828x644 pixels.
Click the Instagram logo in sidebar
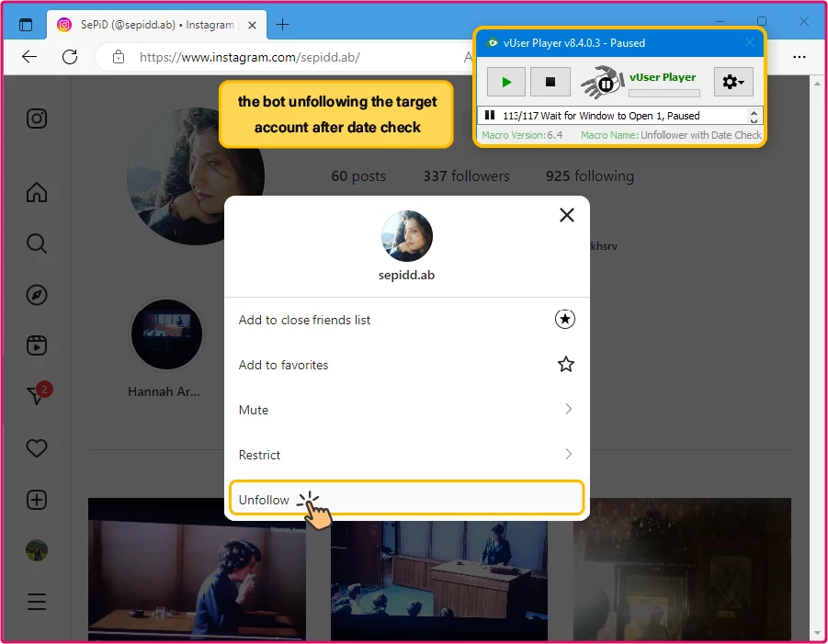click(37, 119)
